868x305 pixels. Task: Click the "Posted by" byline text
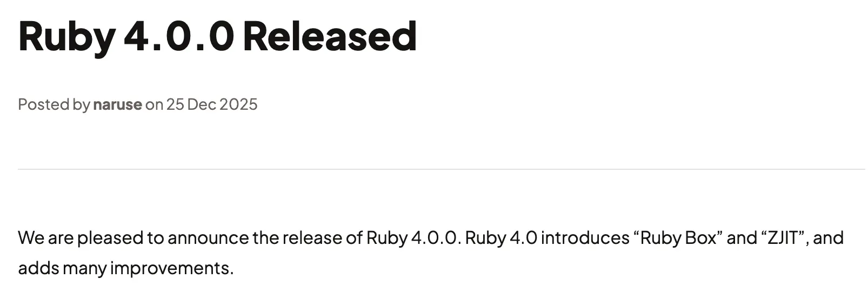coord(54,104)
